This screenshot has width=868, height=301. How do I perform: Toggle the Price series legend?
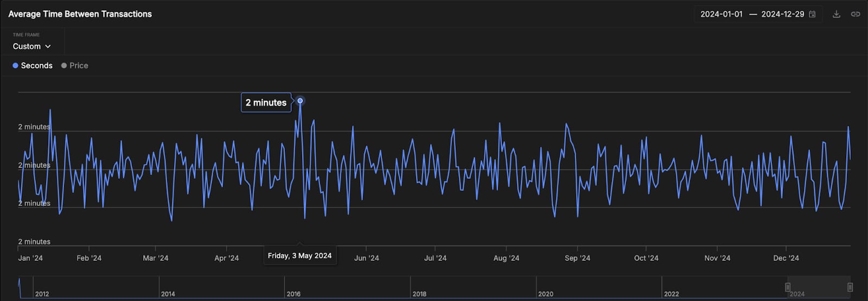tap(74, 65)
